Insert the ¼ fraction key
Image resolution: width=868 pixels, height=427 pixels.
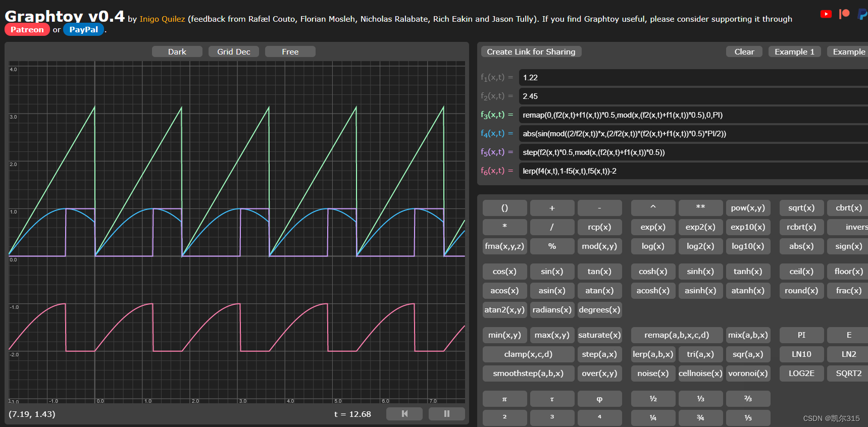(653, 418)
